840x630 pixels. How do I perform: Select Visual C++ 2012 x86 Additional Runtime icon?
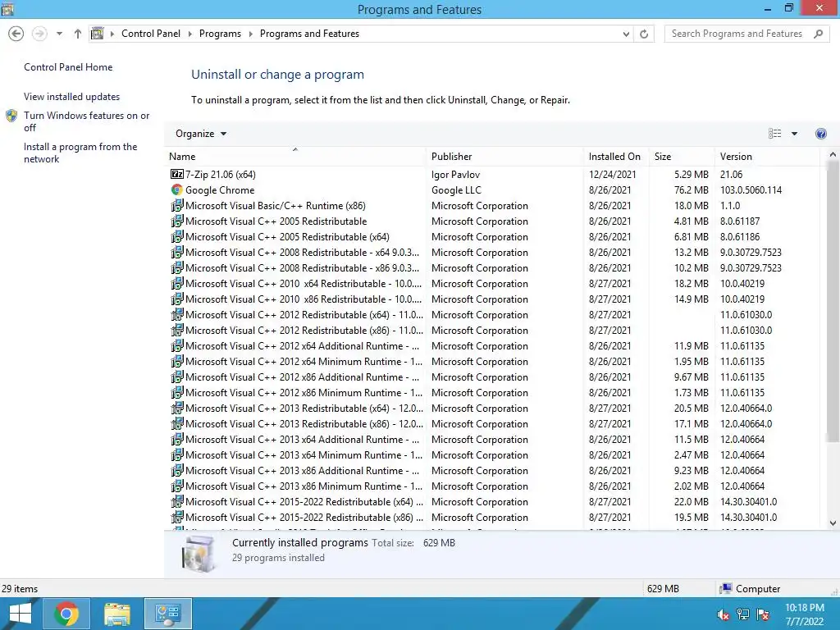point(177,377)
